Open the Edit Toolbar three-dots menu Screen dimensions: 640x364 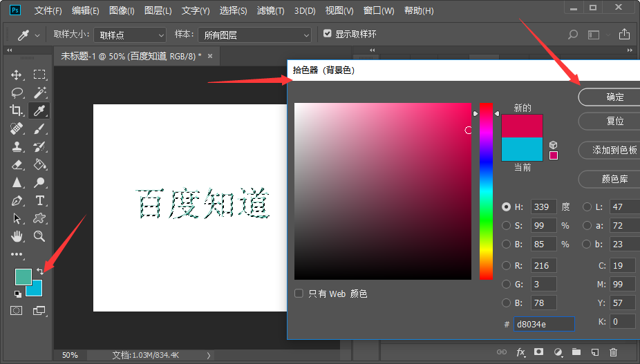[17, 254]
